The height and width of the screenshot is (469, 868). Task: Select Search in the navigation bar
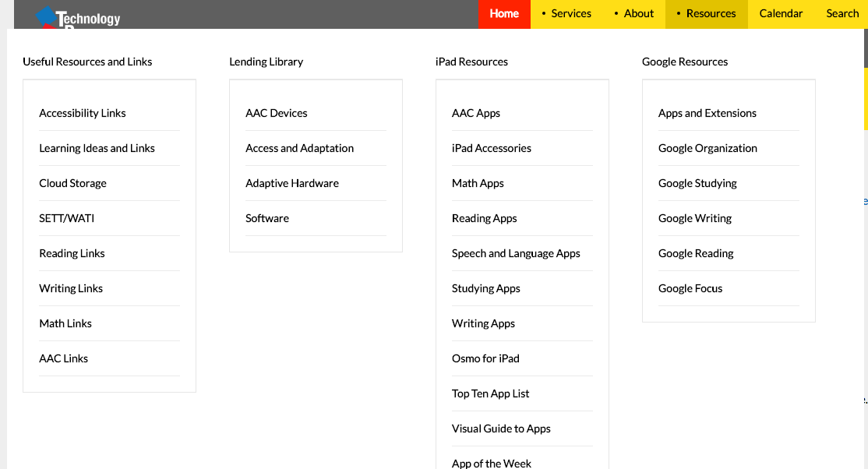coord(842,14)
